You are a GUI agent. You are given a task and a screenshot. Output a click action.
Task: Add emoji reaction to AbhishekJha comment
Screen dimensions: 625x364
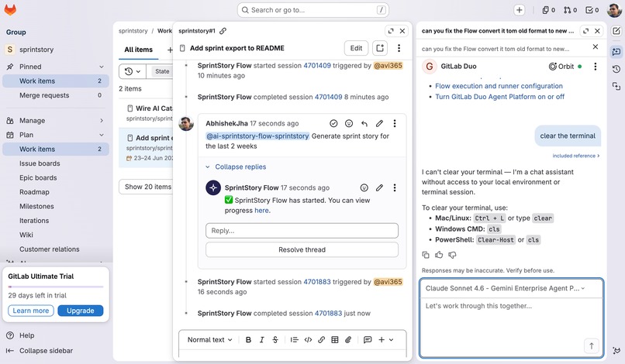349,123
